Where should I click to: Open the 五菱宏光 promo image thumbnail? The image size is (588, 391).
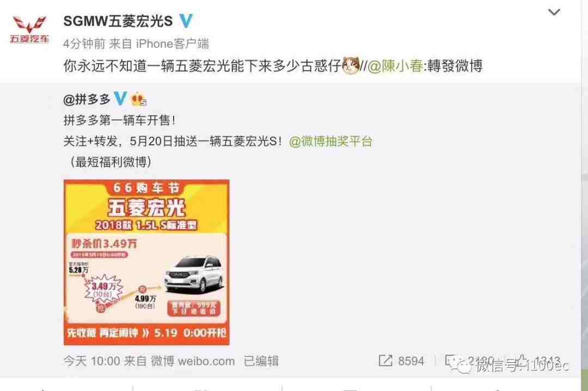pyautogui.click(x=146, y=262)
